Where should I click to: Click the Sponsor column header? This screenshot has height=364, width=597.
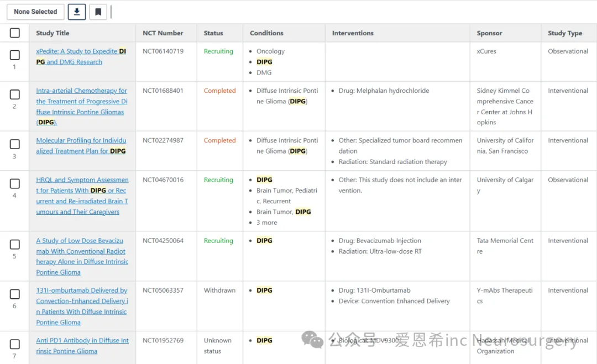point(489,33)
